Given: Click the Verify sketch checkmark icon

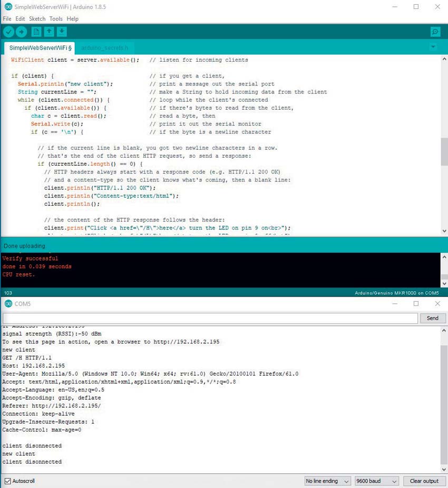Looking at the screenshot, I should tap(9, 32).
